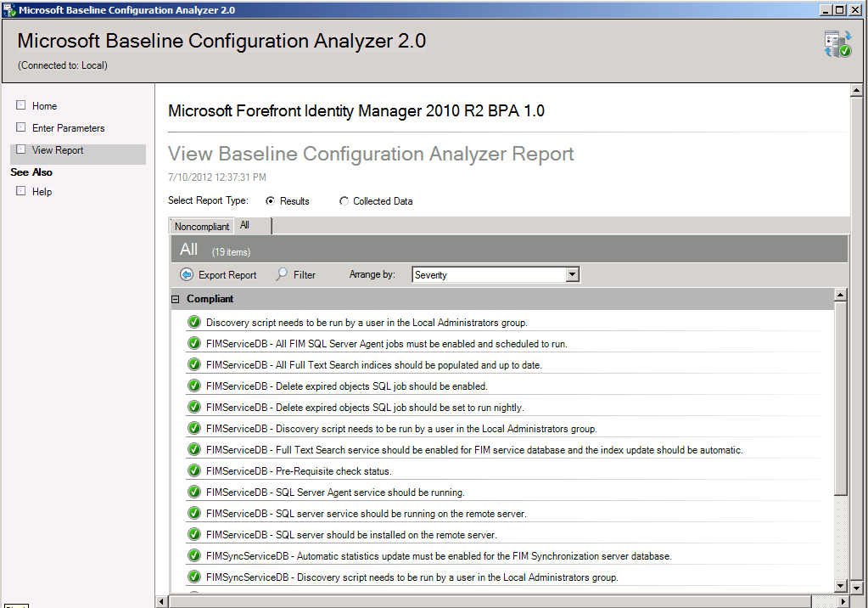Click the Filter magnifying glass icon
868x608 pixels.
pyautogui.click(x=283, y=275)
